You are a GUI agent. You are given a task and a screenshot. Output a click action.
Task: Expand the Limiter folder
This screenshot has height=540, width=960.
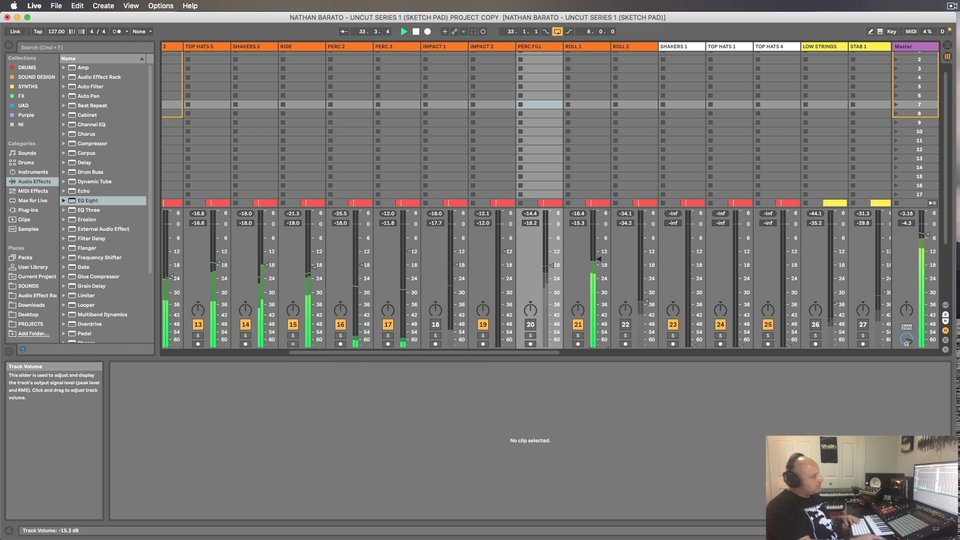(63, 295)
